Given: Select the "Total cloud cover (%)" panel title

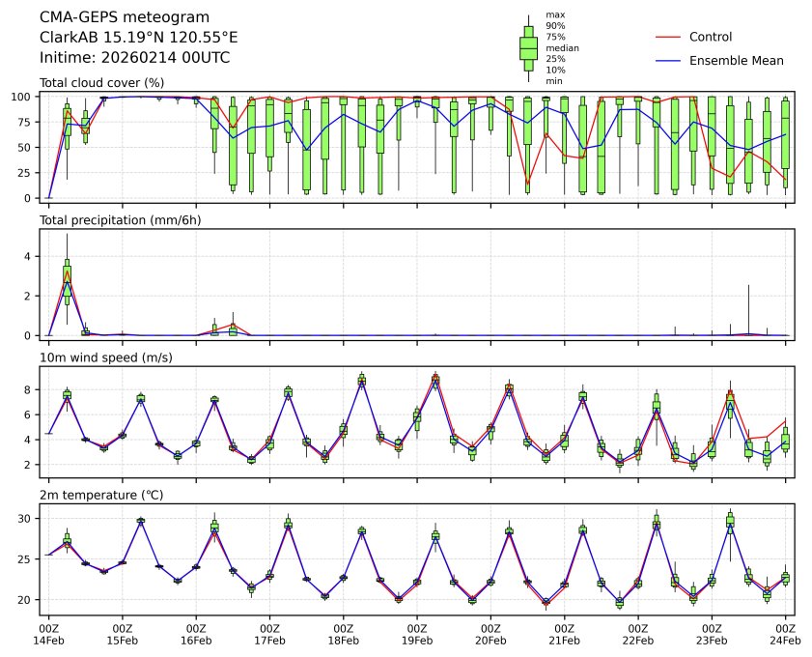Looking at the screenshot, I should (101, 83).
